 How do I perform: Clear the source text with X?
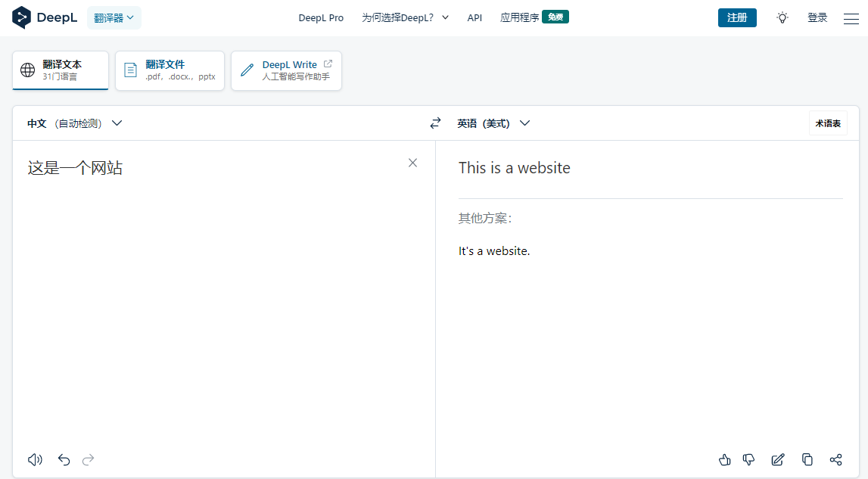click(413, 163)
